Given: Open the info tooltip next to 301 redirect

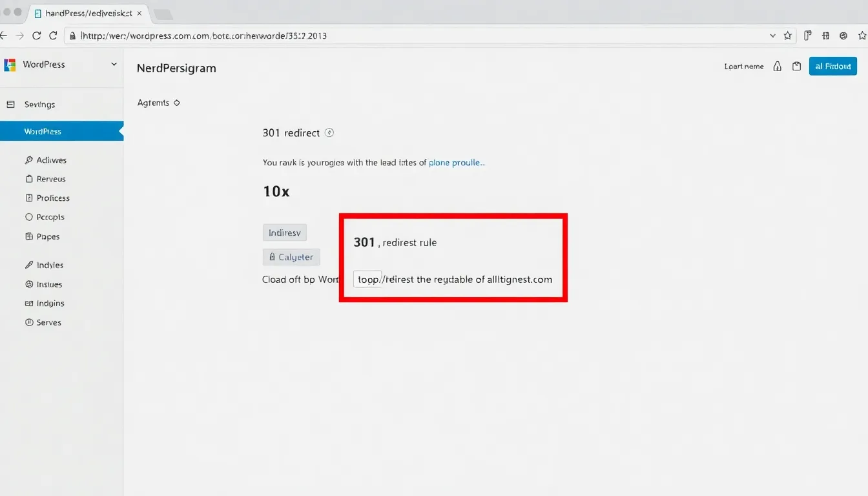Looking at the screenshot, I should [x=329, y=132].
